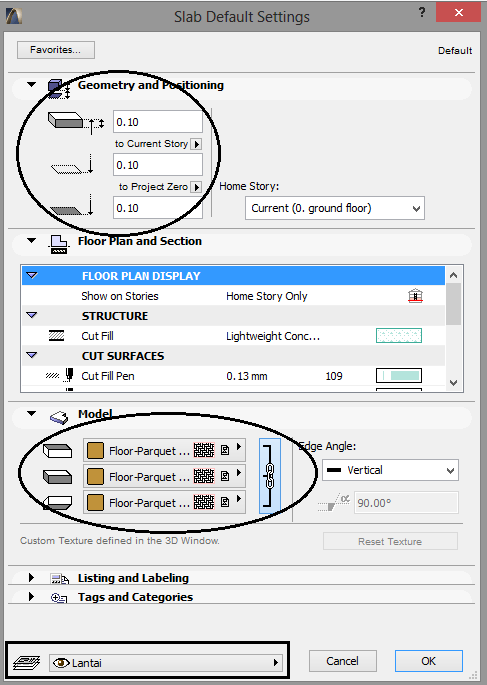Confirm settings with the OK button
Viewport: 487px width, 685px height.
[428, 661]
